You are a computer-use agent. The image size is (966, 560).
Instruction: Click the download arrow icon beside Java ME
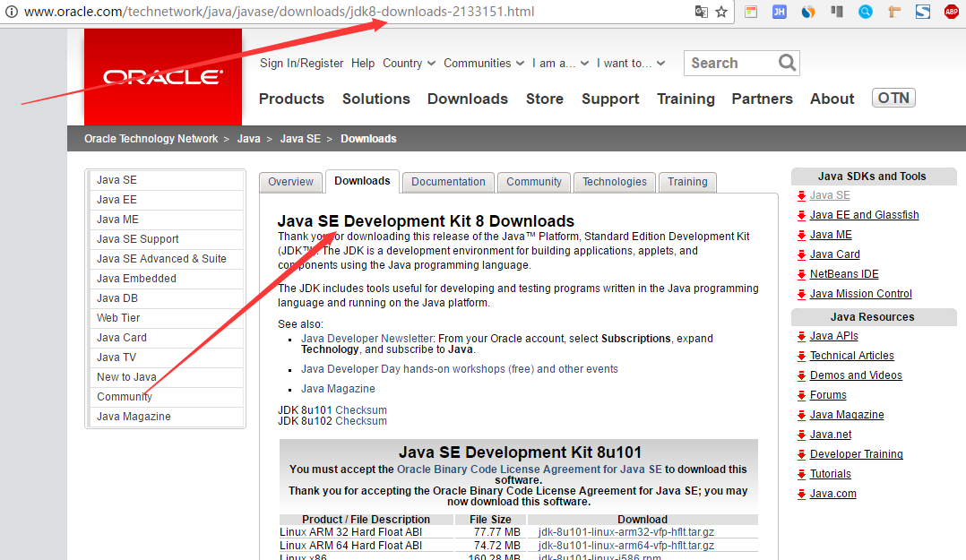801,236
